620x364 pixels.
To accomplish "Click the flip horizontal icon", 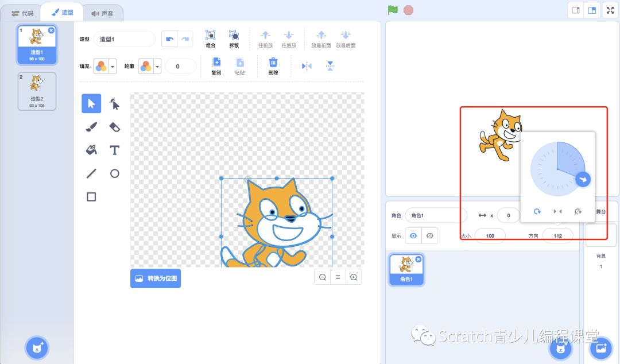I will coord(306,65).
